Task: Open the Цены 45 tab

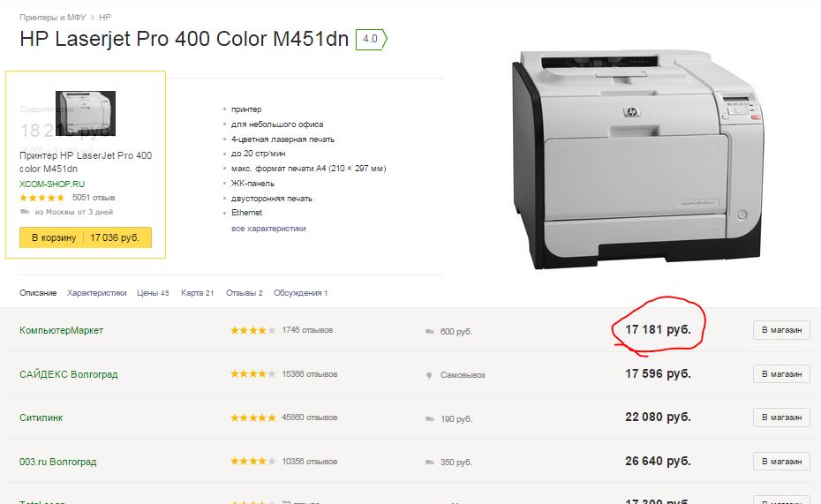Action: (x=153, y=293)
